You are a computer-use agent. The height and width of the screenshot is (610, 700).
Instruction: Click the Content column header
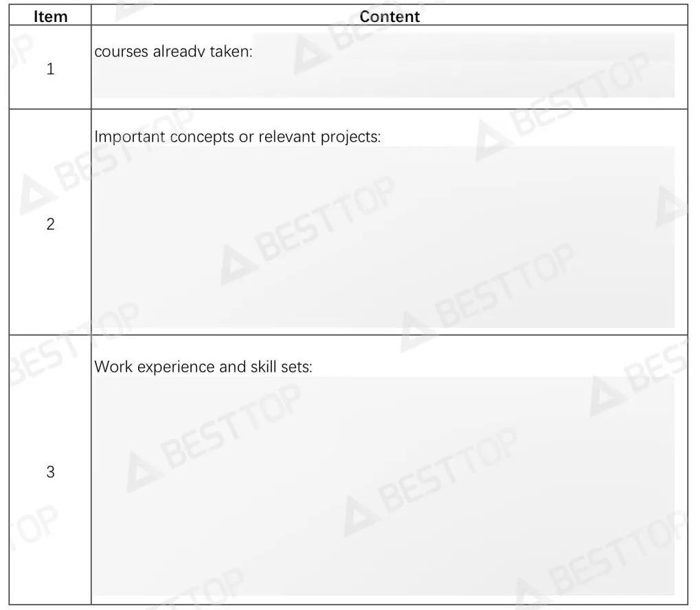[389, 16]
